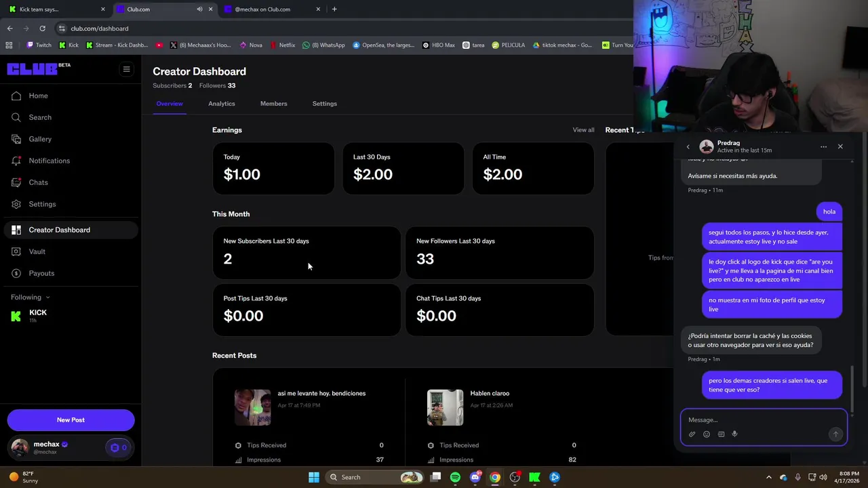Open the Nova bookmark
The width and height of the screenshot is (868, 488).
click(x=251, y=45)
